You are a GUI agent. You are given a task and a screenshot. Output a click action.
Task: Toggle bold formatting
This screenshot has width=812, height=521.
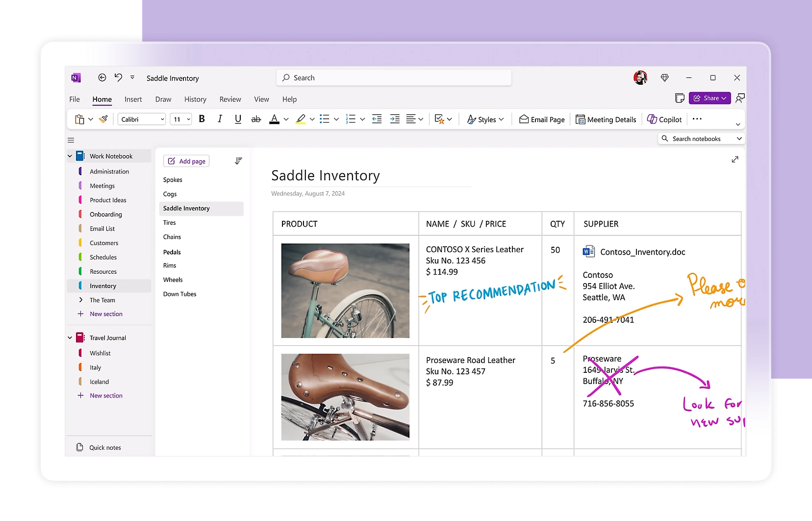pyautogui.click(x=202, y=119)
